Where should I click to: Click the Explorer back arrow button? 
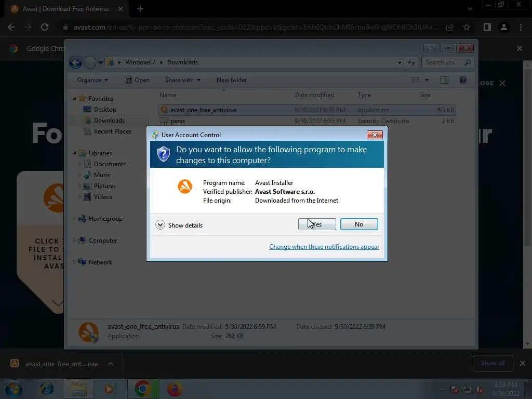coord(75,62)
